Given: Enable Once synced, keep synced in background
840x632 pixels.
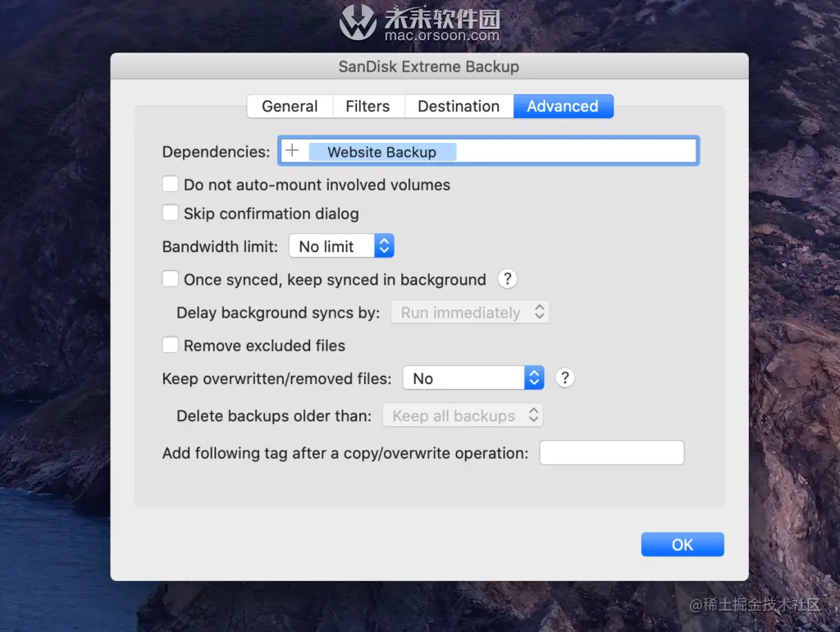Looking at the screenshot, I should pyautogui.click(x=171, y=279).
